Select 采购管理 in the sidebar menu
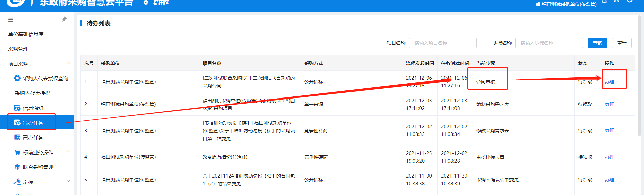The height and width of the screenshot is (195, 644). (18, 49)
